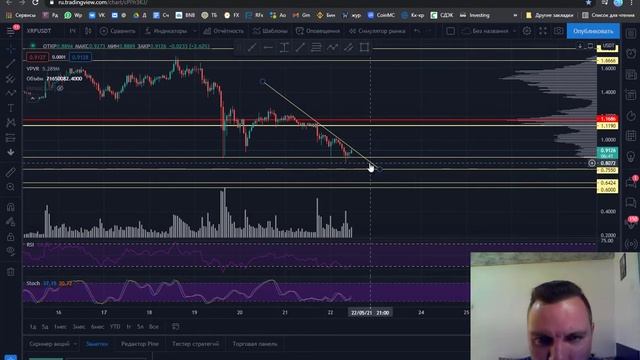Take a chart snapshot camera icon
The height and width of the screenshot is (360, 640).
(x=558, y=31)
